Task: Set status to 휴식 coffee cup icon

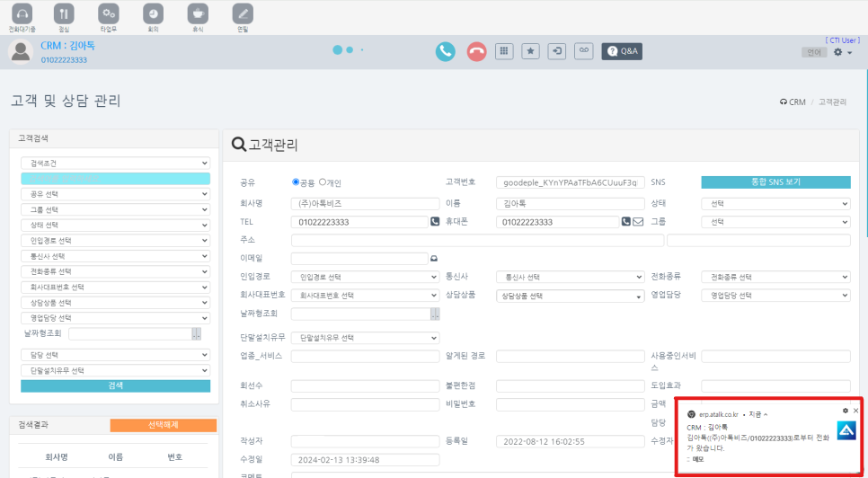Action: click(198, 13)
